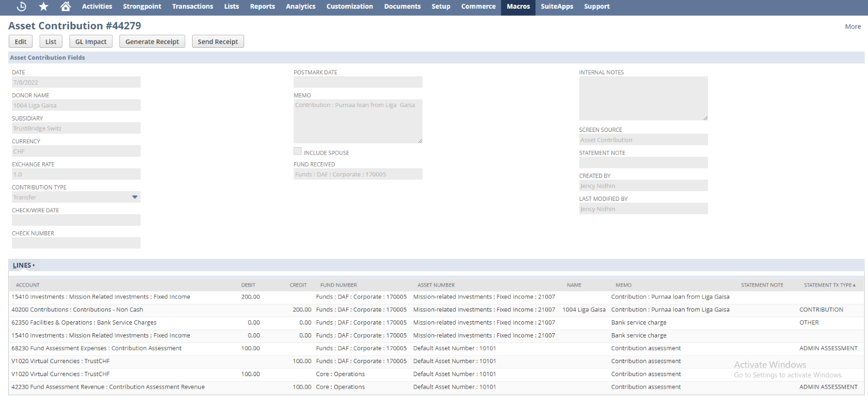Open the Recent Records history icon

point(22,7)
